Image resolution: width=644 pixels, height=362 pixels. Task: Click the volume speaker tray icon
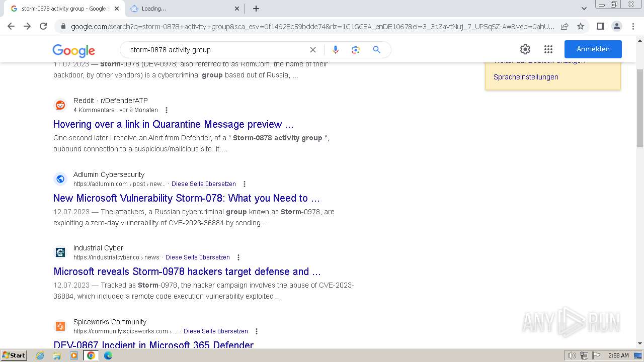coord(572,355)
